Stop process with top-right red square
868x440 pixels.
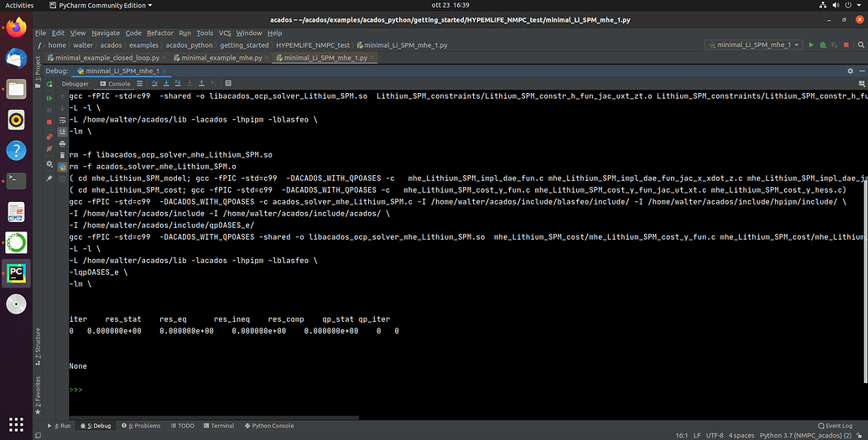846,44
